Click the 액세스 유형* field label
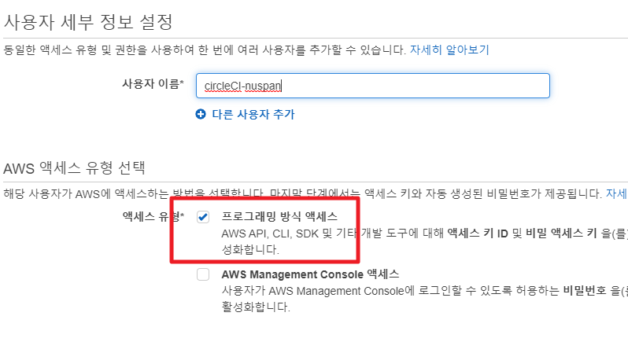Image resolution: width=628 pixels, height=364 pixels. 153,216
